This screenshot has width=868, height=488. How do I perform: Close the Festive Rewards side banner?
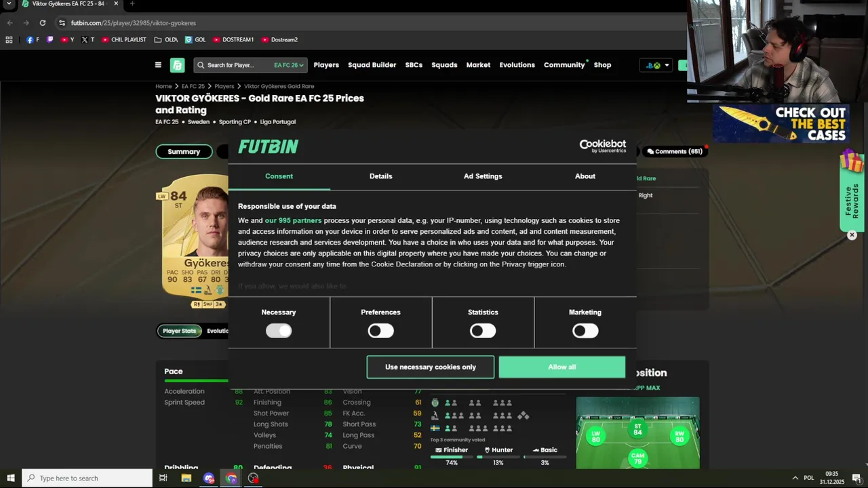852,235
